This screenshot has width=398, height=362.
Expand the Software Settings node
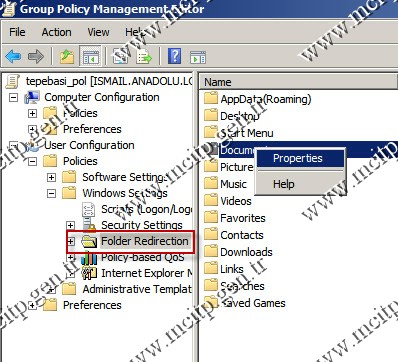51,177
